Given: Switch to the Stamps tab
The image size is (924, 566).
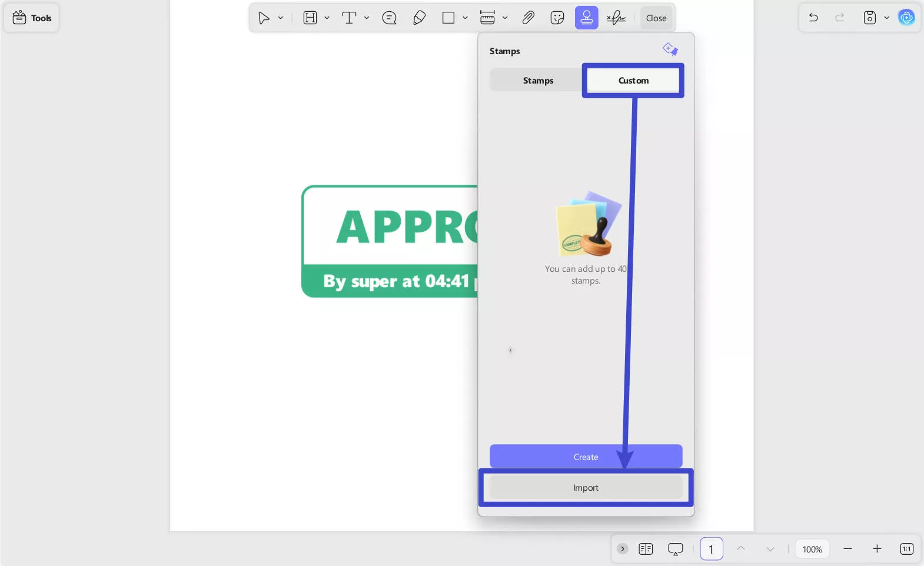Looking at the screenshot, I should point(538,81).
